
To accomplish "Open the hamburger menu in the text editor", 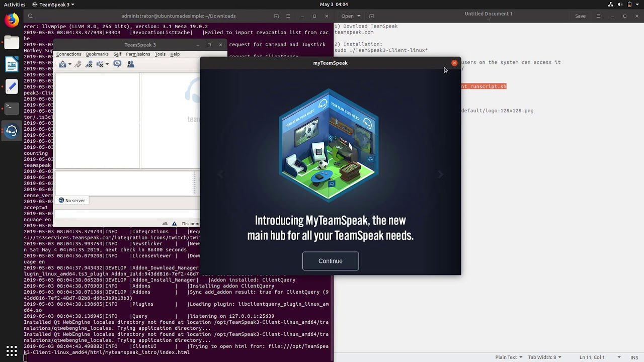I will click(598, 16).
